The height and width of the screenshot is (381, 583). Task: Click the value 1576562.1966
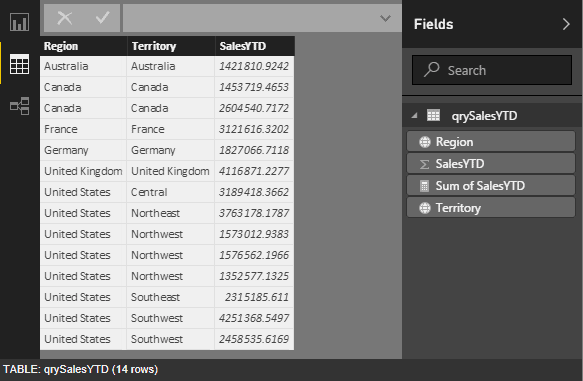254,255
